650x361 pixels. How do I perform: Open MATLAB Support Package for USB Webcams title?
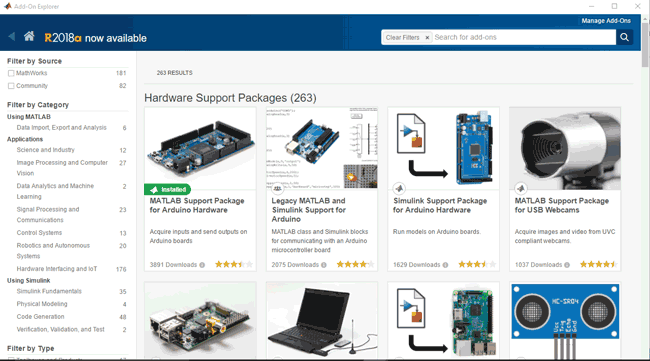coord(562,205)
